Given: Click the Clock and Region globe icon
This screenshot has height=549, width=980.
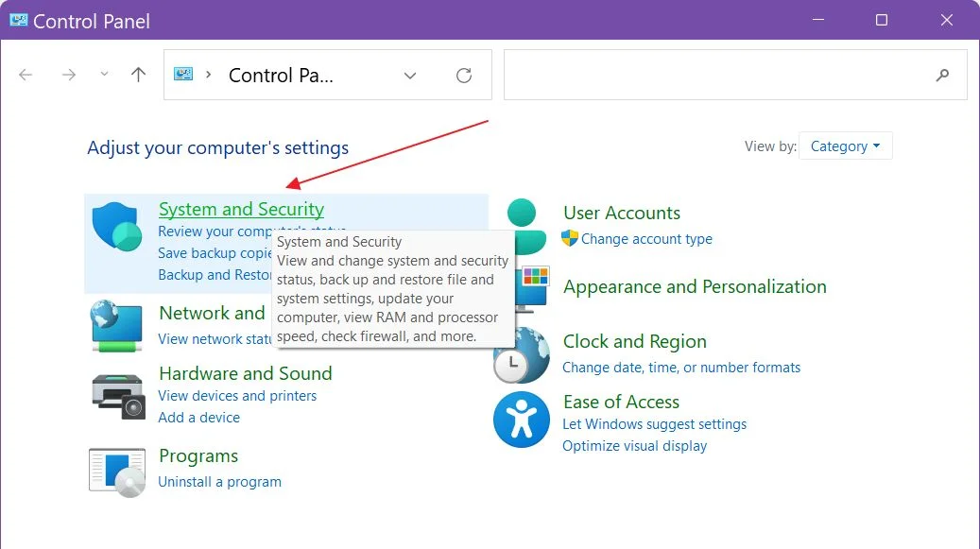Looking at the screenshot, I should click(522, 356).
